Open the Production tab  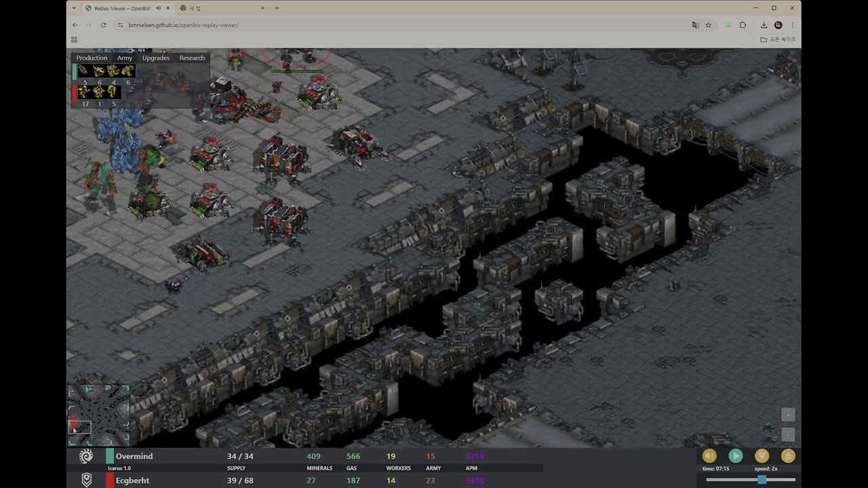(x=92, y=58)
